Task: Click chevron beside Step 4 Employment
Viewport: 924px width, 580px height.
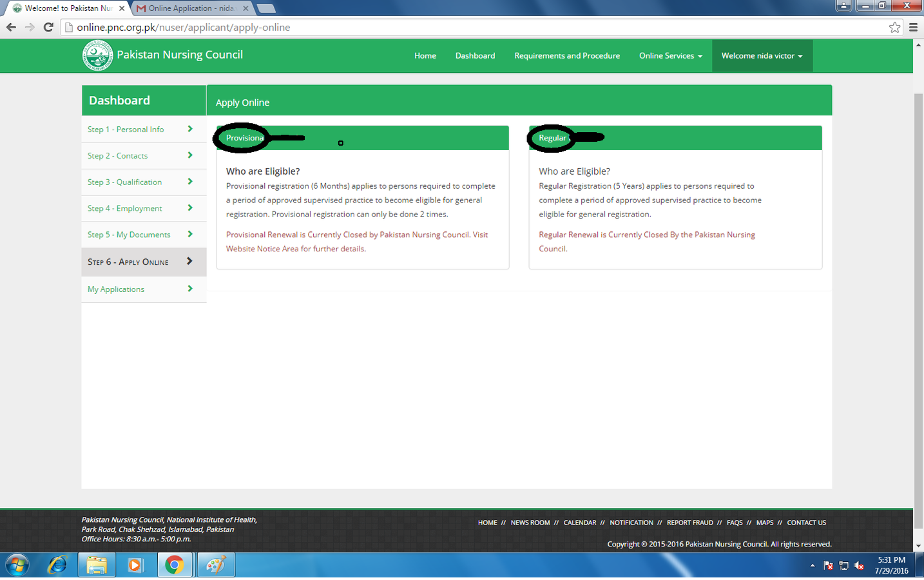Action: point(190,208)
